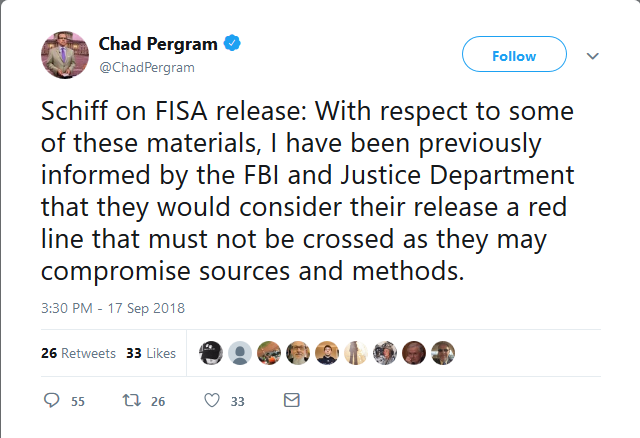The image size is (640, 438).
Task: Open the 3:30 PM - 17 Sep 2018 timestamp
Action: click(113, 308)
